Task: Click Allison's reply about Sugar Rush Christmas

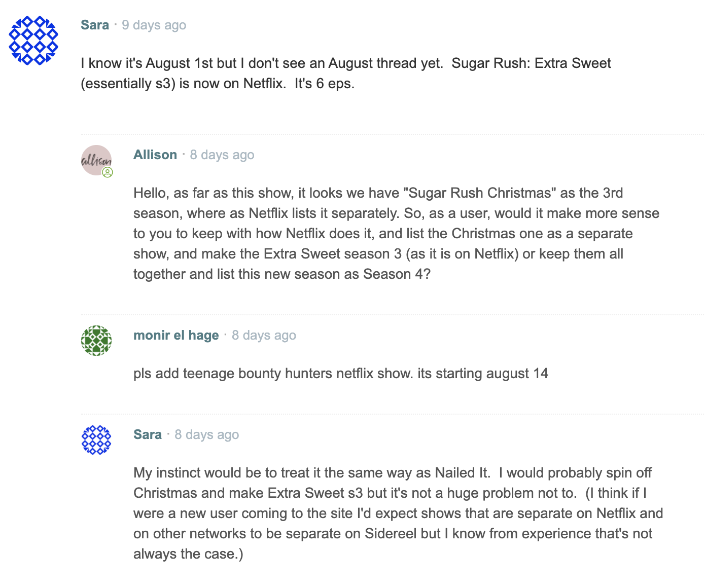Action: (x=396, y=233)
